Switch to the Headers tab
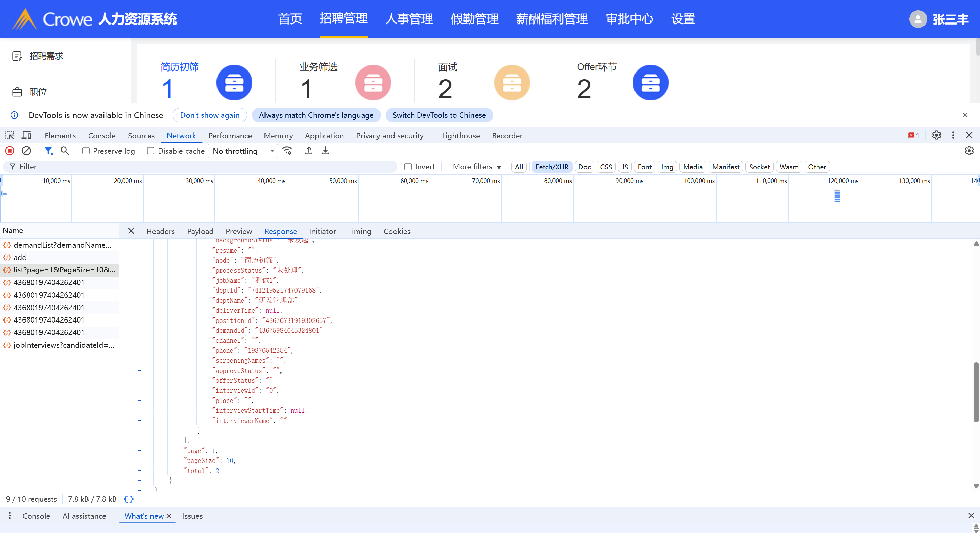Screen dimensions: 980x533 click(160, 232)
